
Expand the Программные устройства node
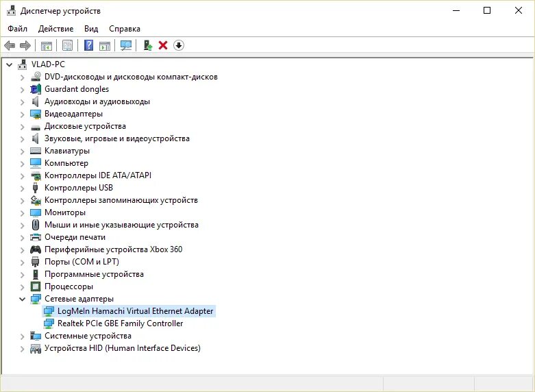tap(23, 275)
